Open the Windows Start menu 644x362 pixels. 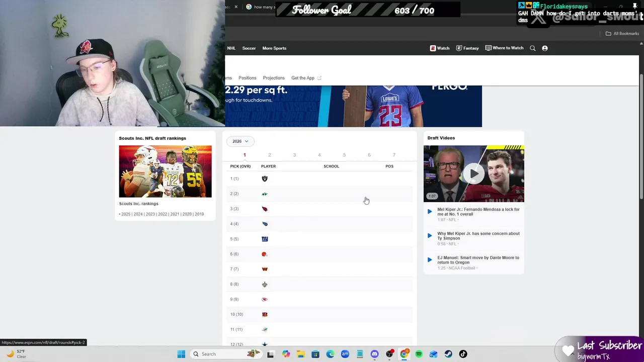pyautogui.click(x=181, y=354)
